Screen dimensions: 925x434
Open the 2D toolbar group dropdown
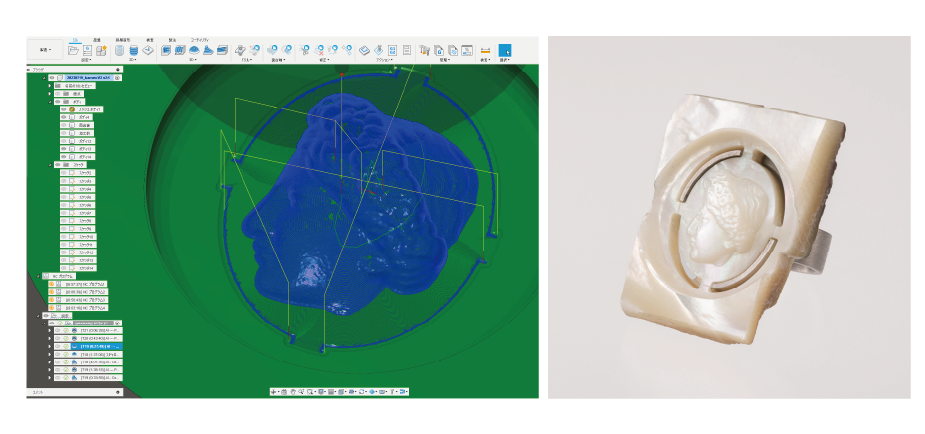point(133,60)
